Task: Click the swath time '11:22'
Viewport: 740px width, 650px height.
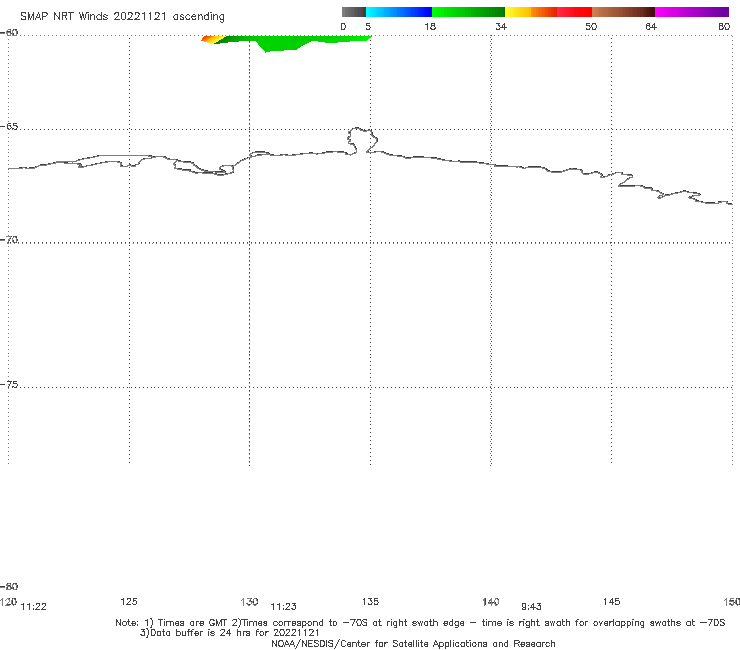Action: point(34,607)
